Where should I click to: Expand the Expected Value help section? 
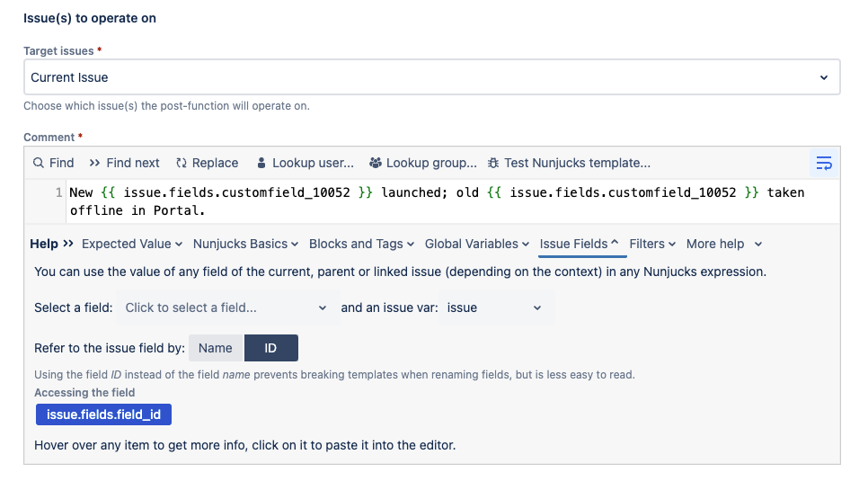pyautogui.click(x=132, y=245)
